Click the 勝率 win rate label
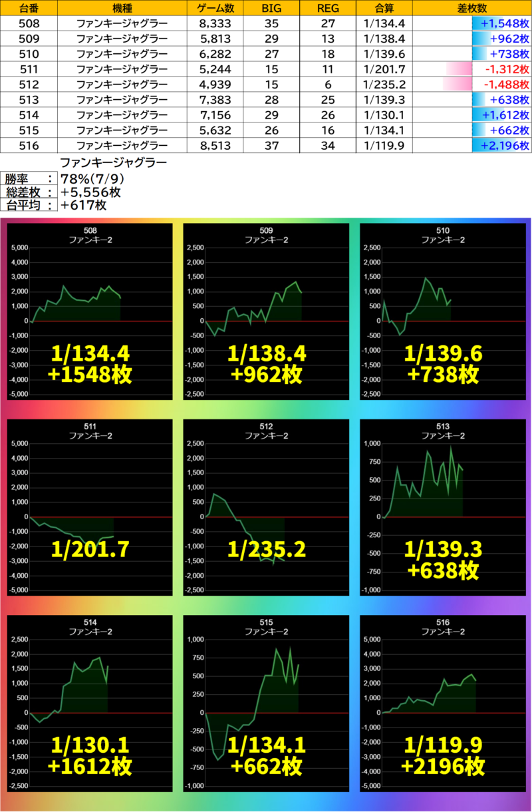 tap(29, 179)
